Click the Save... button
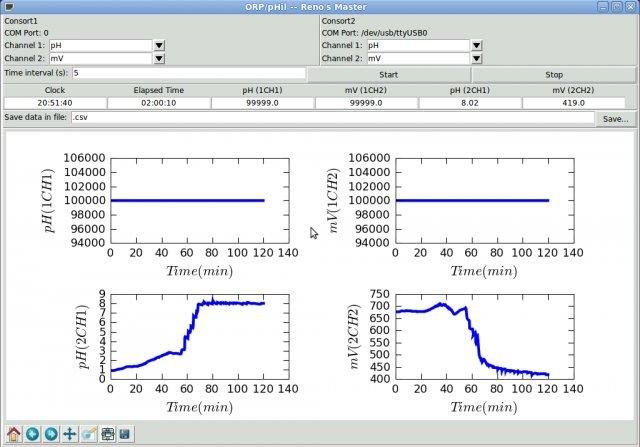Viewport: 640px width, 447px height. pos(616,119)
